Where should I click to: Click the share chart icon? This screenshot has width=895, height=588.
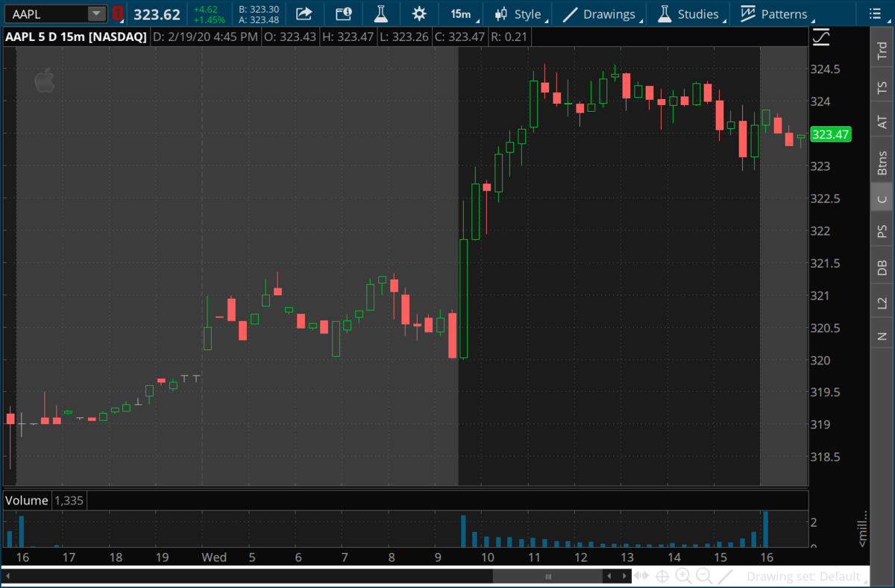(x=304, y=13)
